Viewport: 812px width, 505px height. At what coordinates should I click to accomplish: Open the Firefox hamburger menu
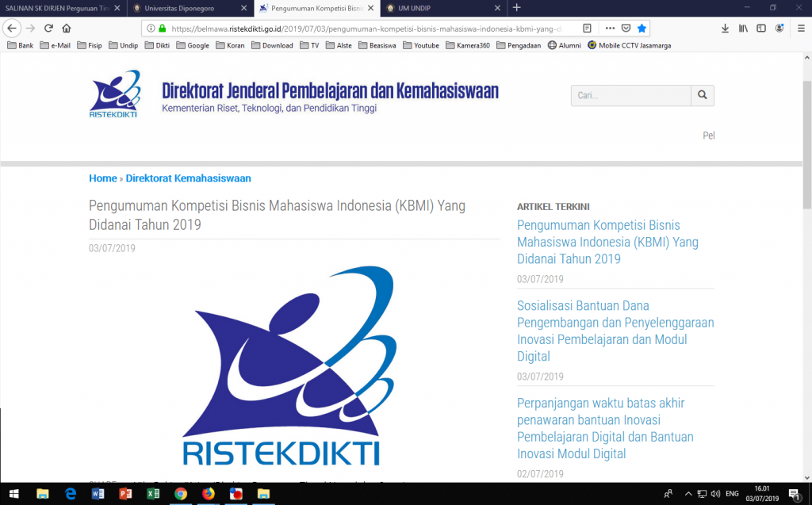click(799, 29)
